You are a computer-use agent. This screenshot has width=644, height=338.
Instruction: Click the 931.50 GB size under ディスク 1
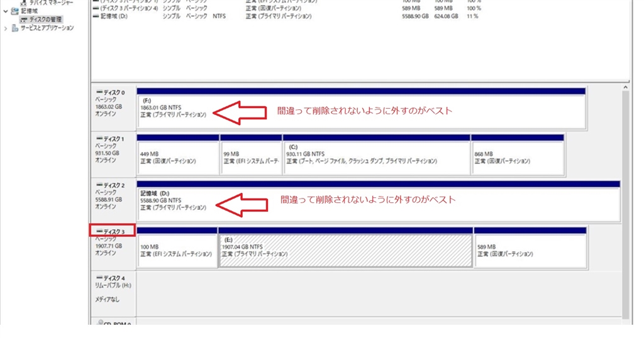107,153
